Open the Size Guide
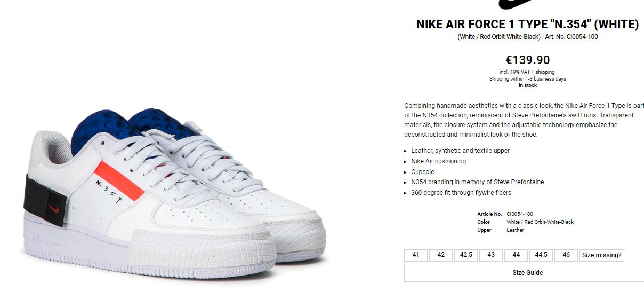Image resolution: width=644 pixels, height=291 pixels. point(527,273)
